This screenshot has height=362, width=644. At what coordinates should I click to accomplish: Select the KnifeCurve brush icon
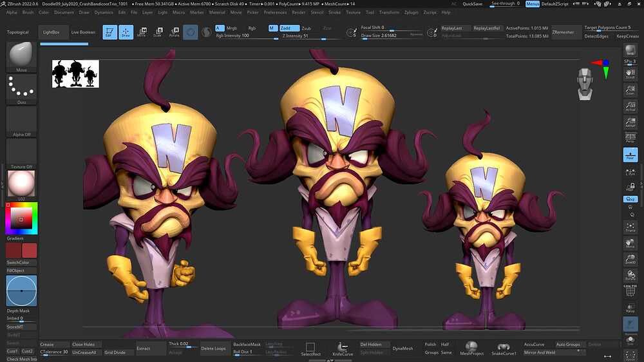pyautogui.click(x=343, y=349)
